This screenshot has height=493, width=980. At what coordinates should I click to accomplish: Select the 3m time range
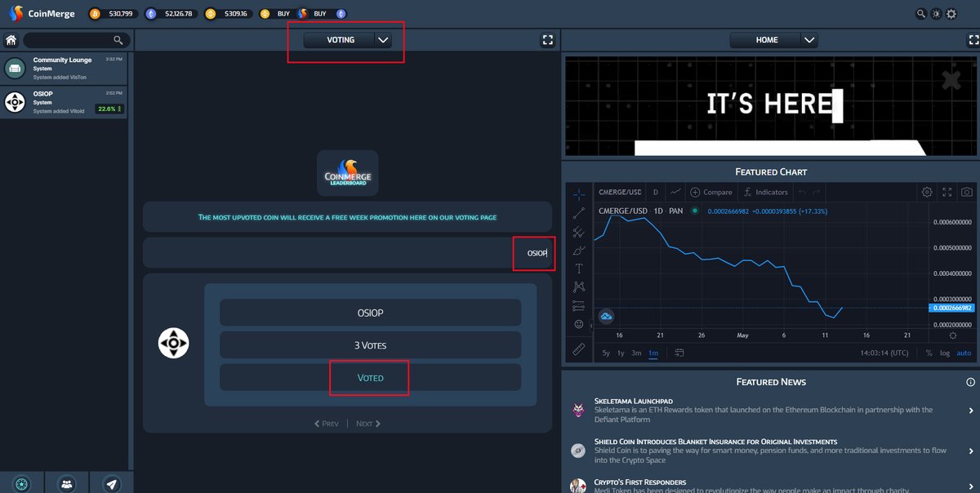click(x=636, y=353)
